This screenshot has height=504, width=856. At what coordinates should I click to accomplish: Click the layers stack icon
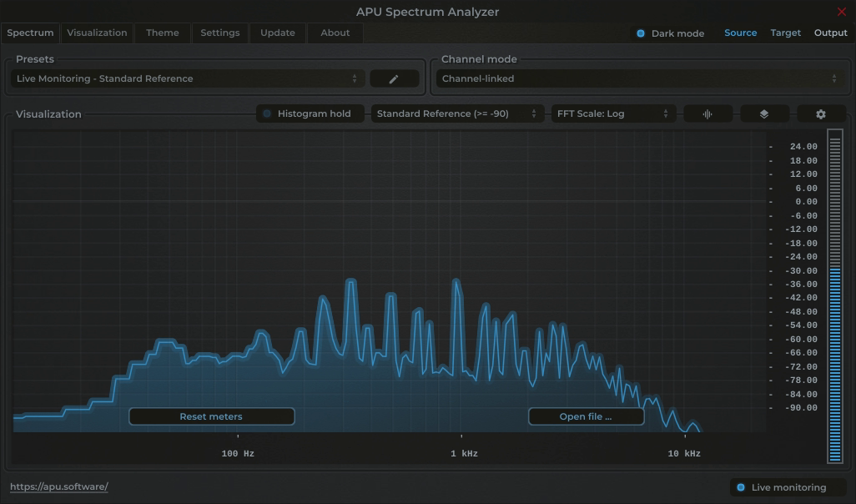pos(764,113)
